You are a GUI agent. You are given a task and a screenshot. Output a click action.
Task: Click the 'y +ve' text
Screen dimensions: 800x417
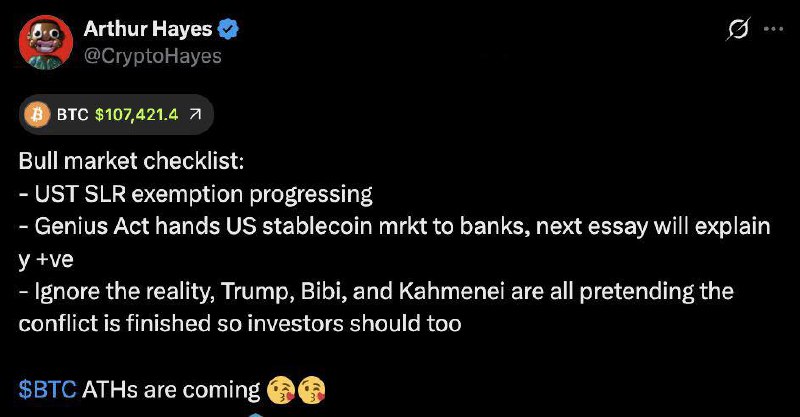click(46, 260)
